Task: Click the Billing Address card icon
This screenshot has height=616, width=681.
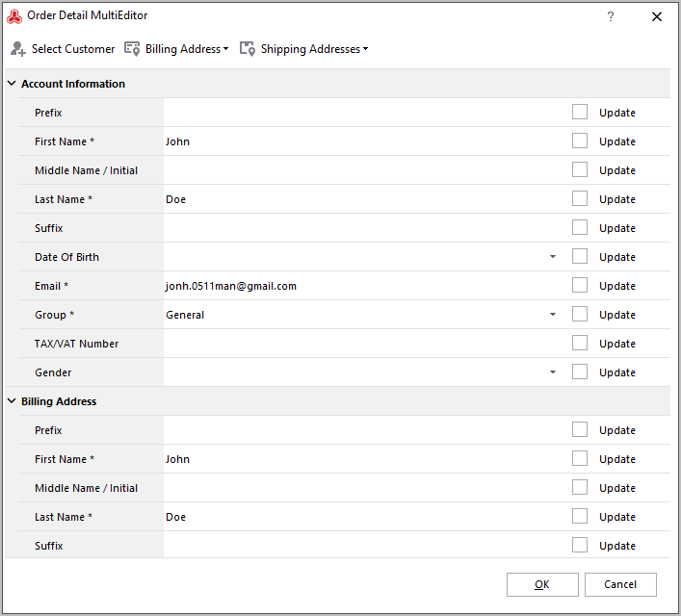Action: coord(132,49)
